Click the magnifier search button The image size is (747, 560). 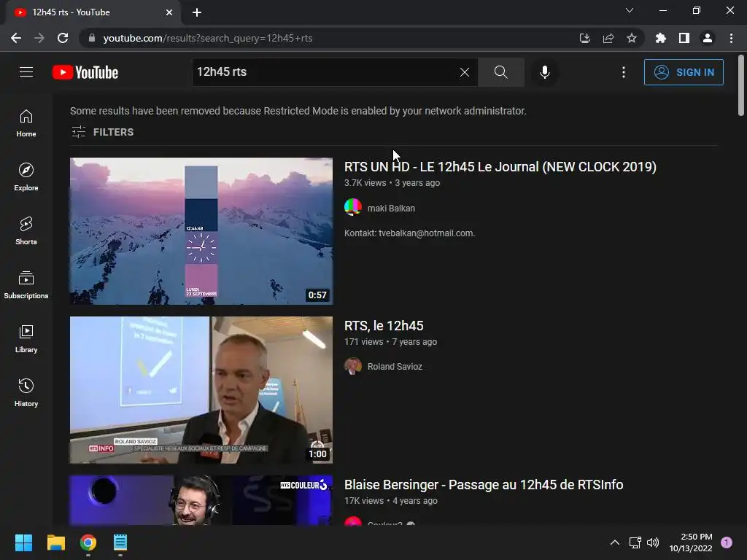(500, 72)
